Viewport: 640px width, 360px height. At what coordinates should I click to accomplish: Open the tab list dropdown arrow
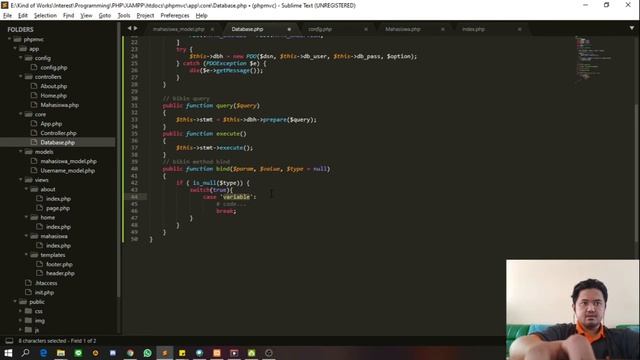tap(632, 28)
